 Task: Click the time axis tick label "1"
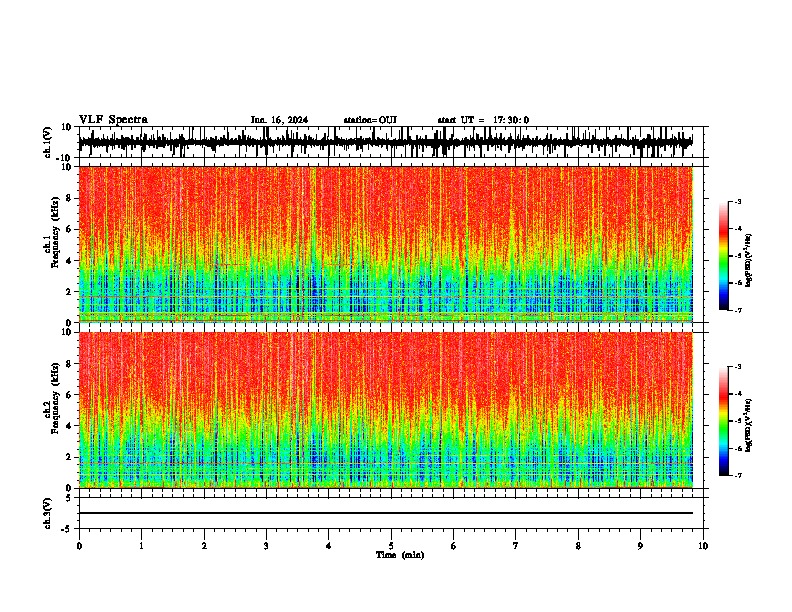pos(141,546)
